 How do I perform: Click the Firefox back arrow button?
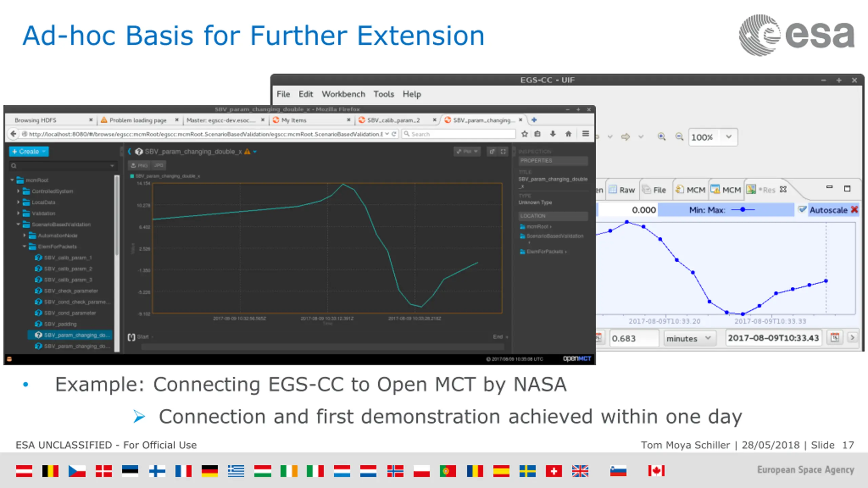tap(13, 134)
